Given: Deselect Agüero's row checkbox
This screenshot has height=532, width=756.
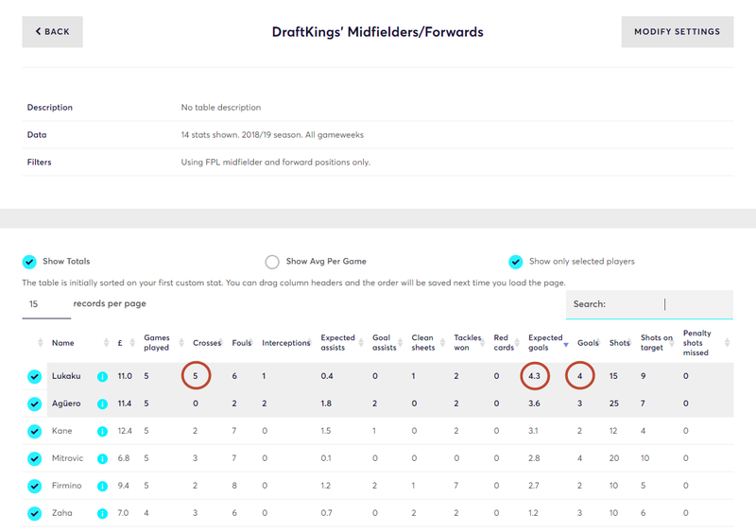Looking at the screenshot, I should [34, 404].
